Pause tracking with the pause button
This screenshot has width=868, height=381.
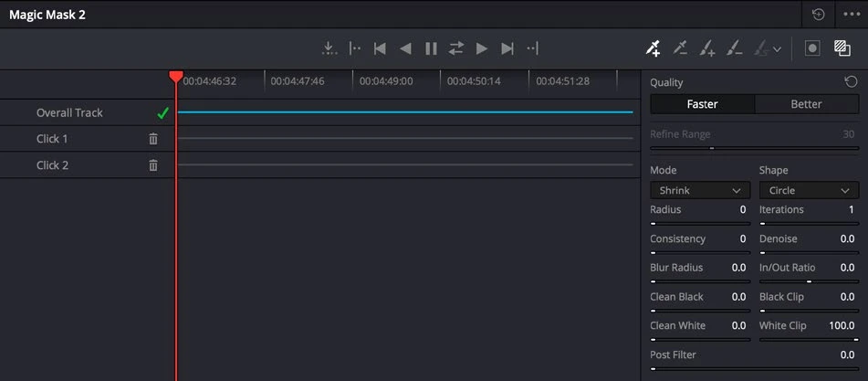431,48
